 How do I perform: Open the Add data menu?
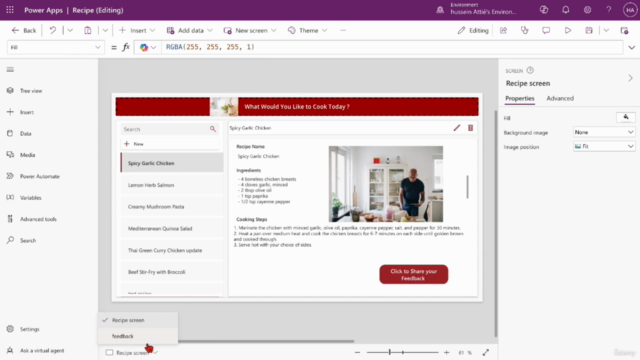(x=190, y=31)
